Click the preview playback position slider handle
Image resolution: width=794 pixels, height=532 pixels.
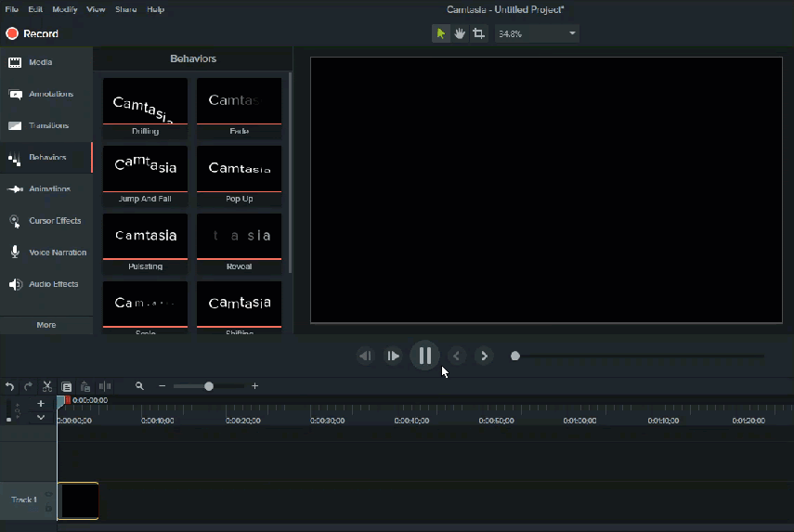[515, 357]
